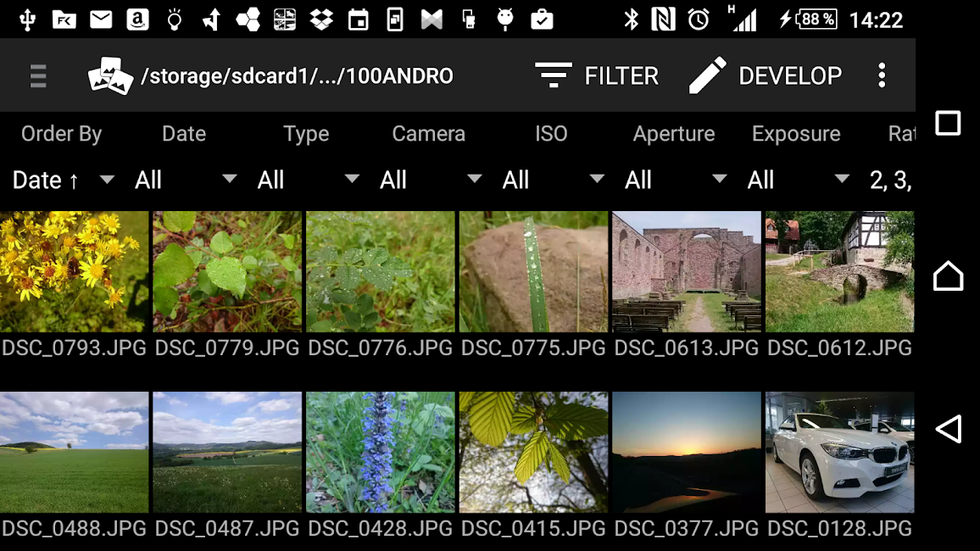Open the sunset photo DSC_0377.JPG
This screenshot has height=551, width=980.
686,452
